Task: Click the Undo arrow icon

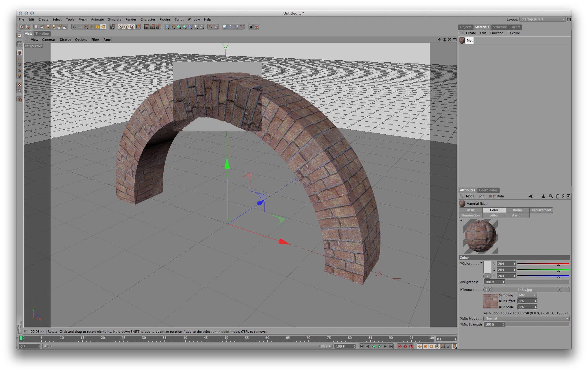Action: [74, 27]
